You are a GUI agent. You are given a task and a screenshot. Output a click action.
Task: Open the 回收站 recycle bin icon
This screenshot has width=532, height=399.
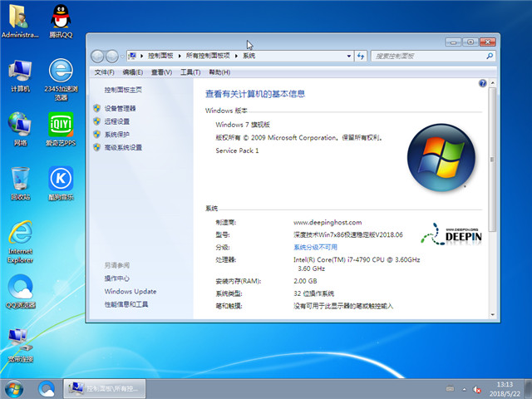click(20, 183)
